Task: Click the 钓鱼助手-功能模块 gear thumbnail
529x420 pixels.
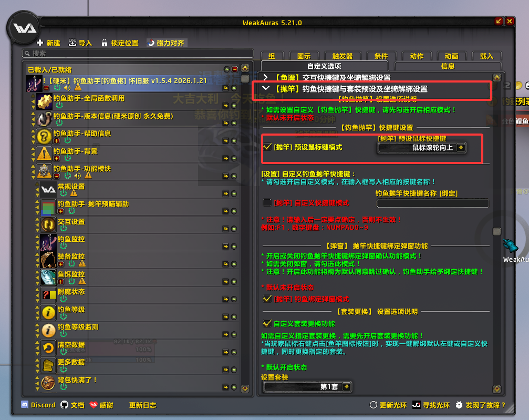Action: click(x=44, y=172)
